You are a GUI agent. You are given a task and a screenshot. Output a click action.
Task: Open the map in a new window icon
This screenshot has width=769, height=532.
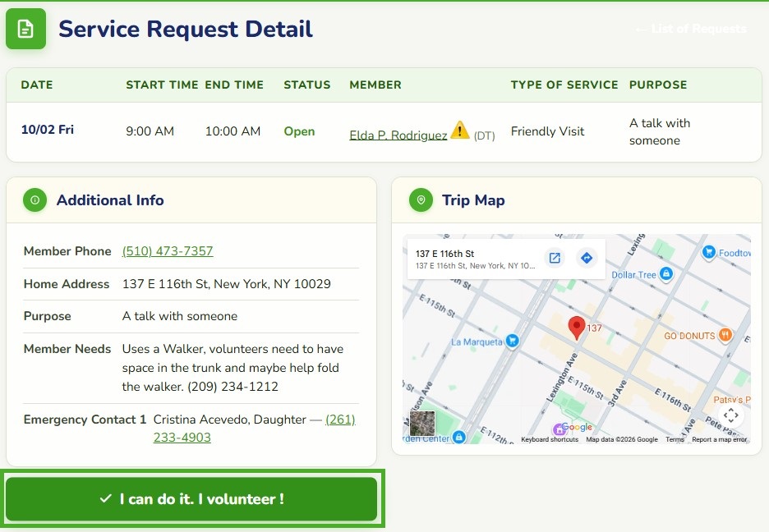(555, 258)
